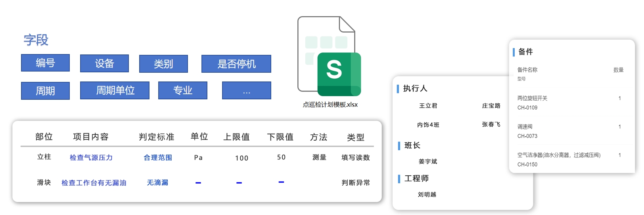Click engineer name 刘明越

(x=427, y=195)
